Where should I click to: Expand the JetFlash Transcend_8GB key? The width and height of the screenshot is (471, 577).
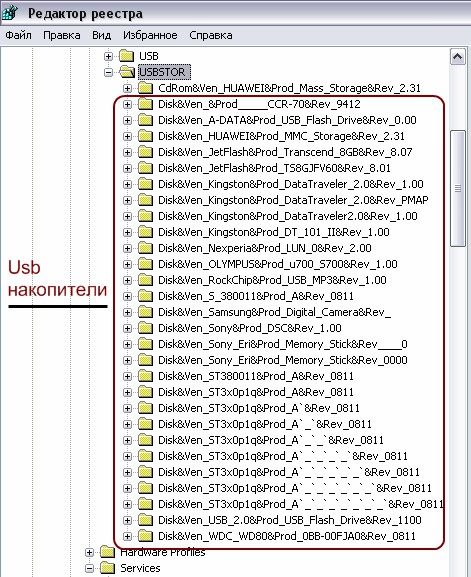click(x=127, y=152)
